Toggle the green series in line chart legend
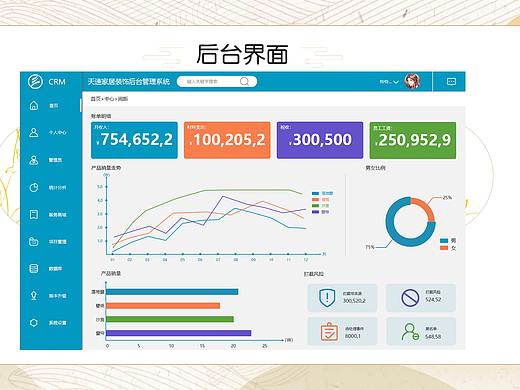 click(320, 206)
